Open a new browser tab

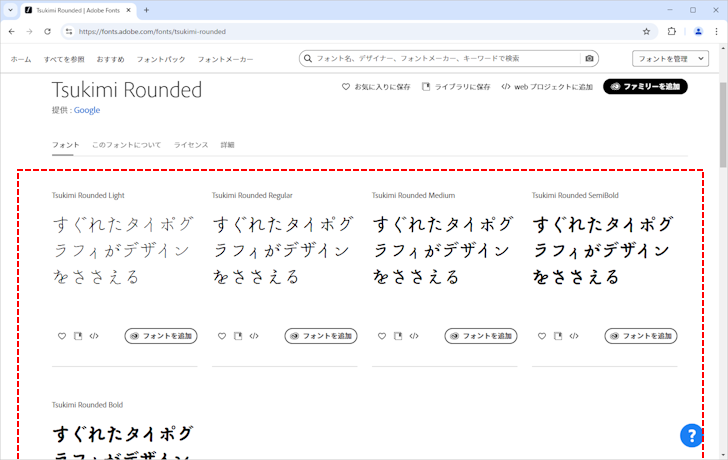pos(146,10)
